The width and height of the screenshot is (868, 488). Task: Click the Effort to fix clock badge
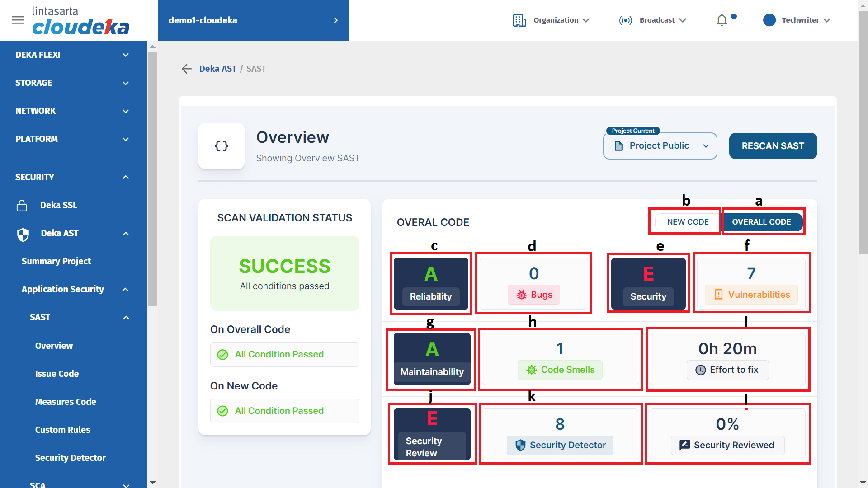click(x=700, y=370)
